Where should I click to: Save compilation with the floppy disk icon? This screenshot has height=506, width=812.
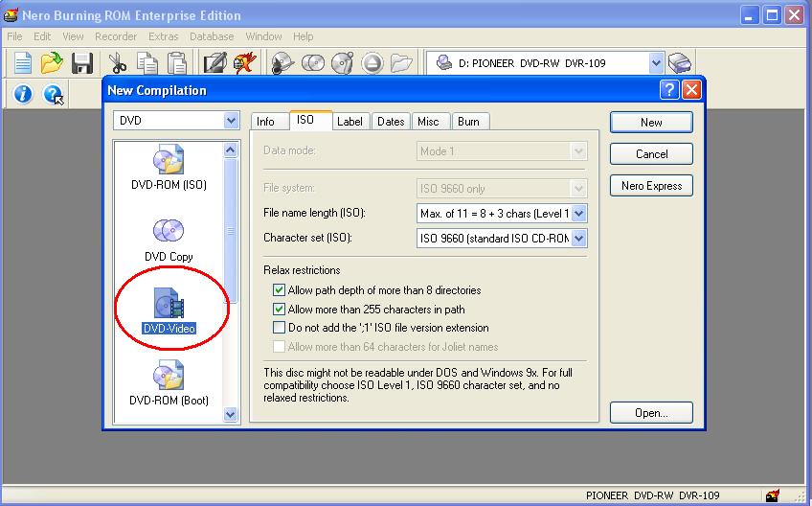[81, 63]
